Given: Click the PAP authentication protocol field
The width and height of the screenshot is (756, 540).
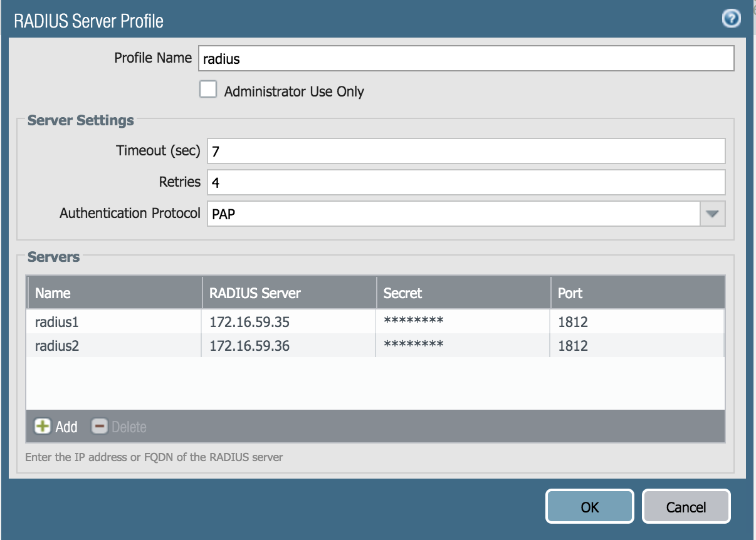Looking at the screenshot, I should [x=453, y=214].
